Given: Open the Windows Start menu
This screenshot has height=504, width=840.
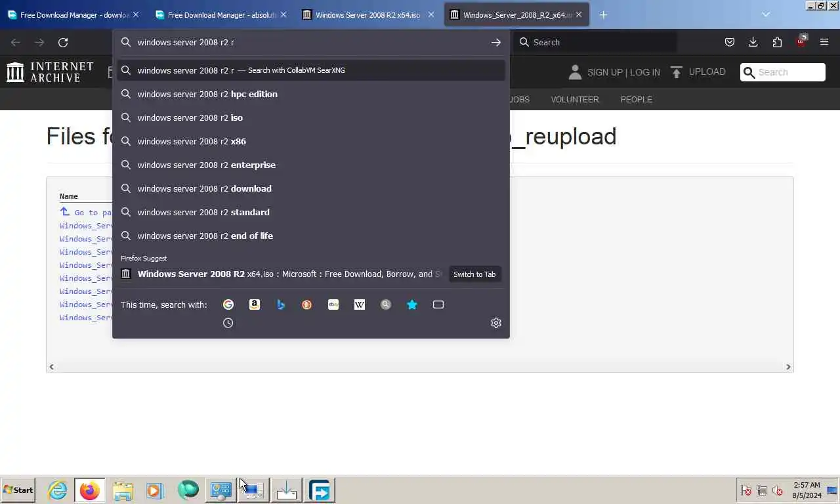Looking at the screenshot, I should coord(18,490).
